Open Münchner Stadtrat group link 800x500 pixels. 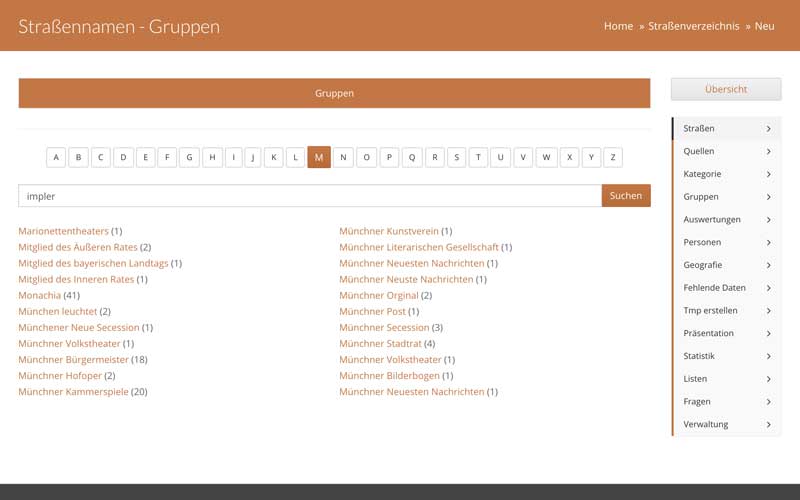379,343
